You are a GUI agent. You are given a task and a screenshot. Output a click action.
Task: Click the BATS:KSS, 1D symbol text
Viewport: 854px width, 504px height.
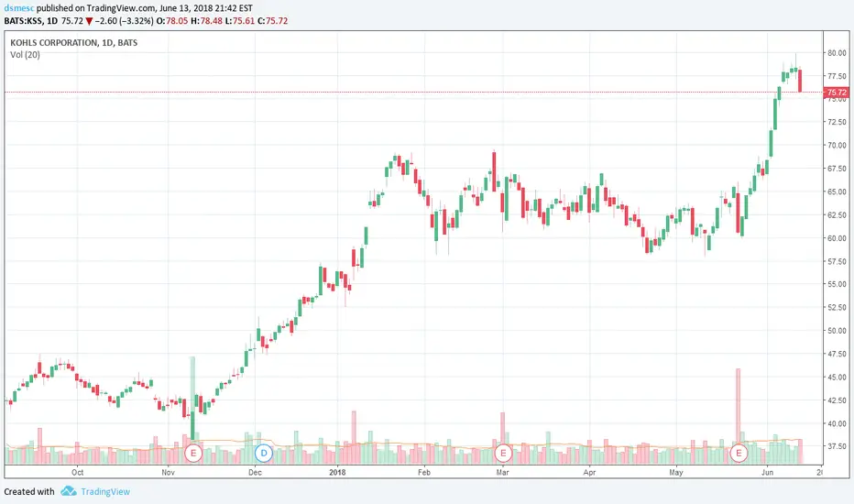click(x=30, y=21)
